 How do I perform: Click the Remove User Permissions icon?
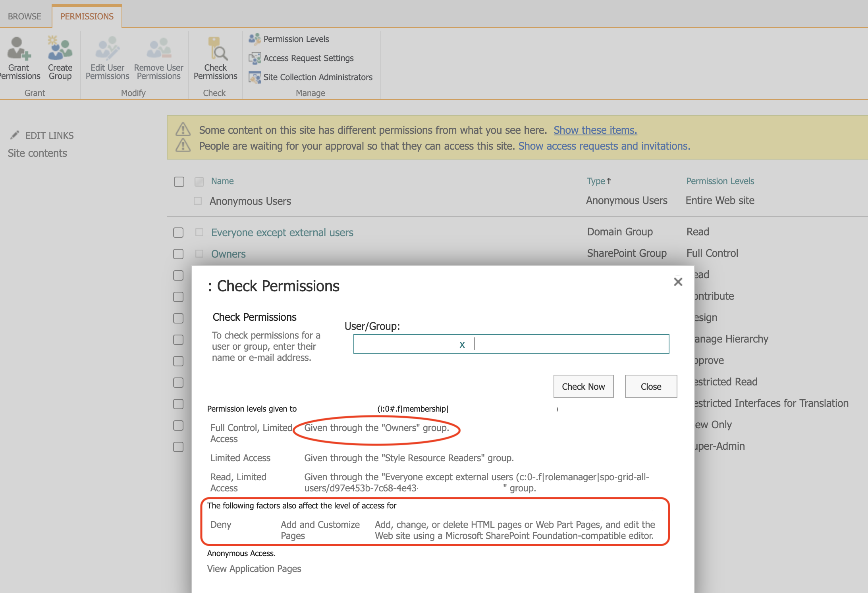(x=158, y=48)
